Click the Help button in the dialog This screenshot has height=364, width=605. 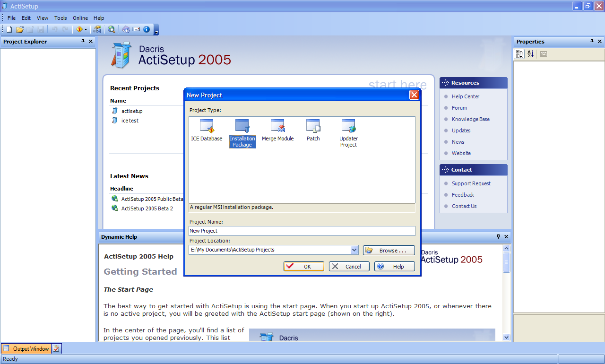click(x=395, y=267)
